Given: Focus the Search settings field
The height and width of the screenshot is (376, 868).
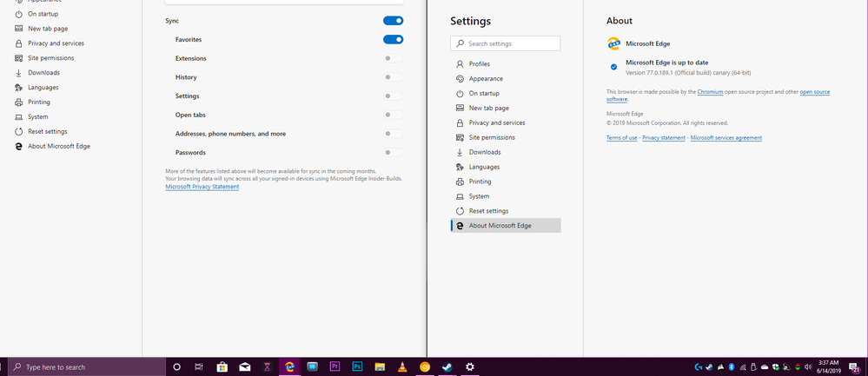Looking at the screenshot, I should point(506,43).
